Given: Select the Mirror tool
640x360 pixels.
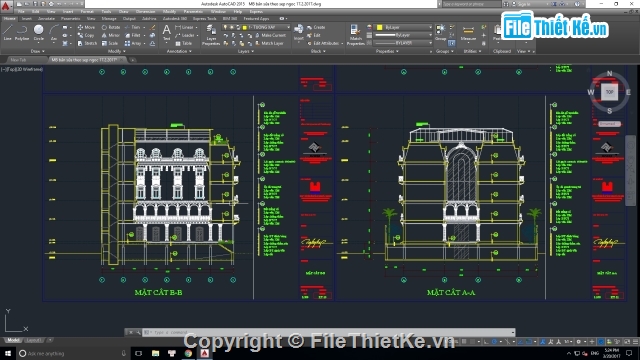Looking at the screenshot, I should coord(111,36).
